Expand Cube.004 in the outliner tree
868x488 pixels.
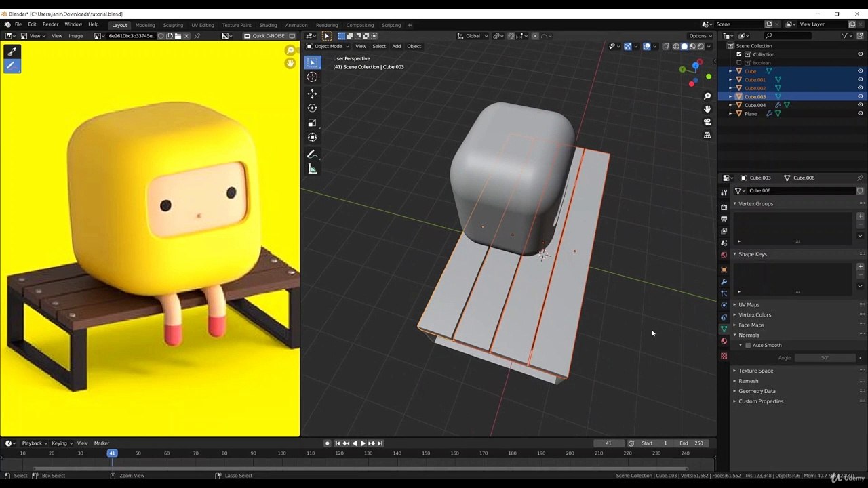click(x=730, y=105)
